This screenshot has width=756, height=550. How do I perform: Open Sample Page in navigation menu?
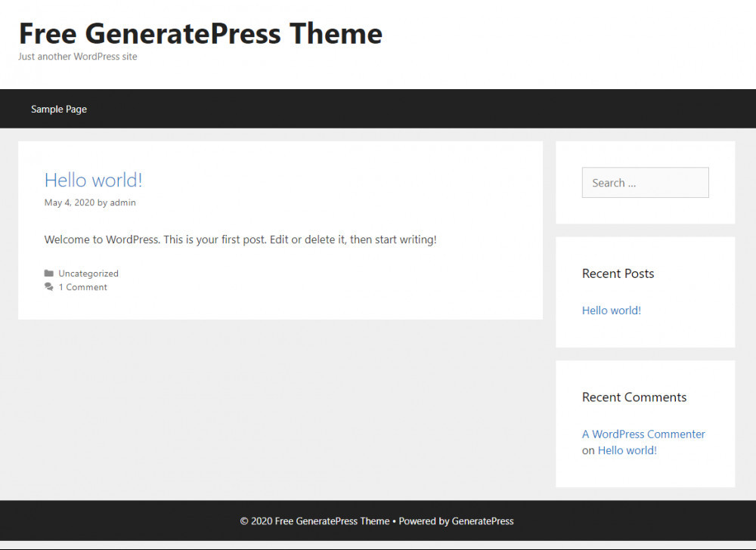[59, 110]
